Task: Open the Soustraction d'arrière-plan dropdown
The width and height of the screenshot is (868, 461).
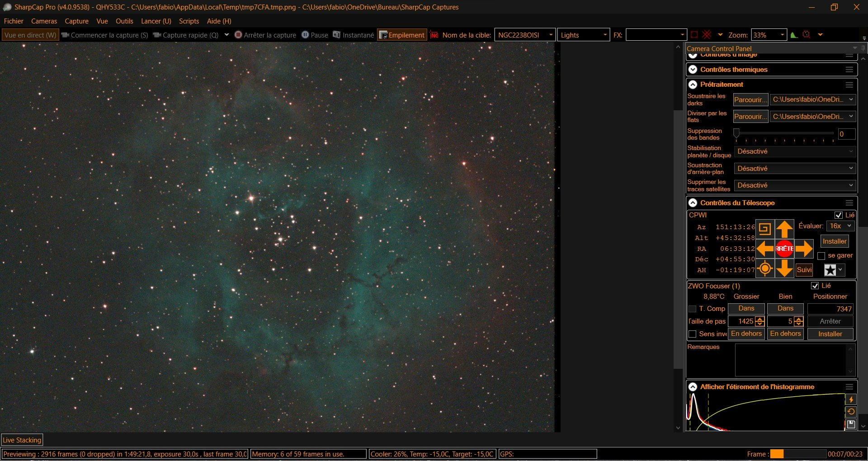Action: click(795, 169)
